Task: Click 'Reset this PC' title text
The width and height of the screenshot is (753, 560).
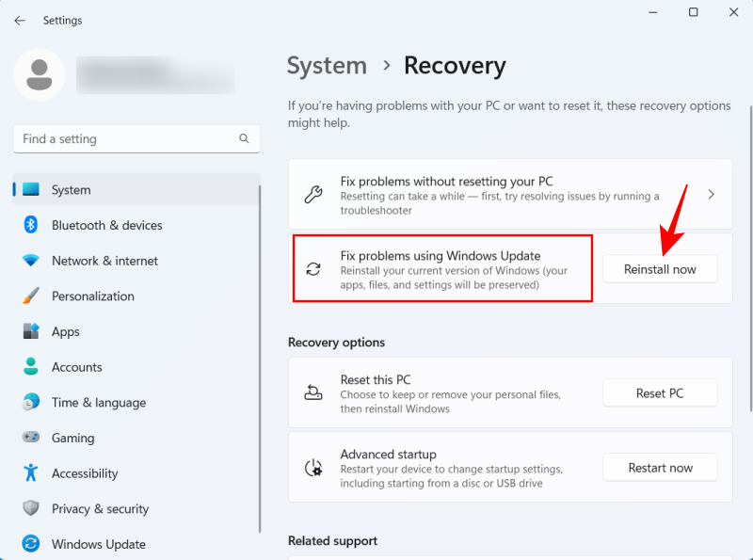Action: click(376, 380)
